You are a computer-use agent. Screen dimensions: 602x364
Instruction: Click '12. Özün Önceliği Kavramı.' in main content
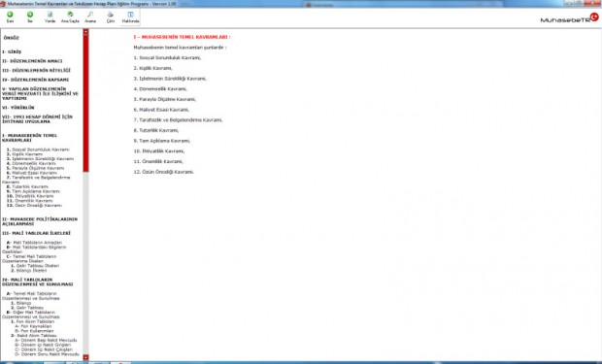(163, 172)
